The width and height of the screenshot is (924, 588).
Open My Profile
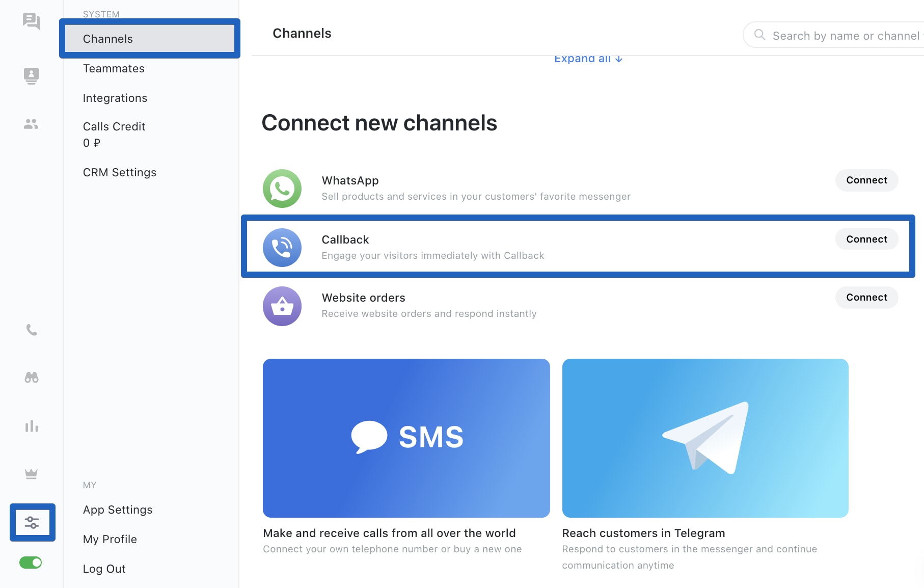point(110,539)
